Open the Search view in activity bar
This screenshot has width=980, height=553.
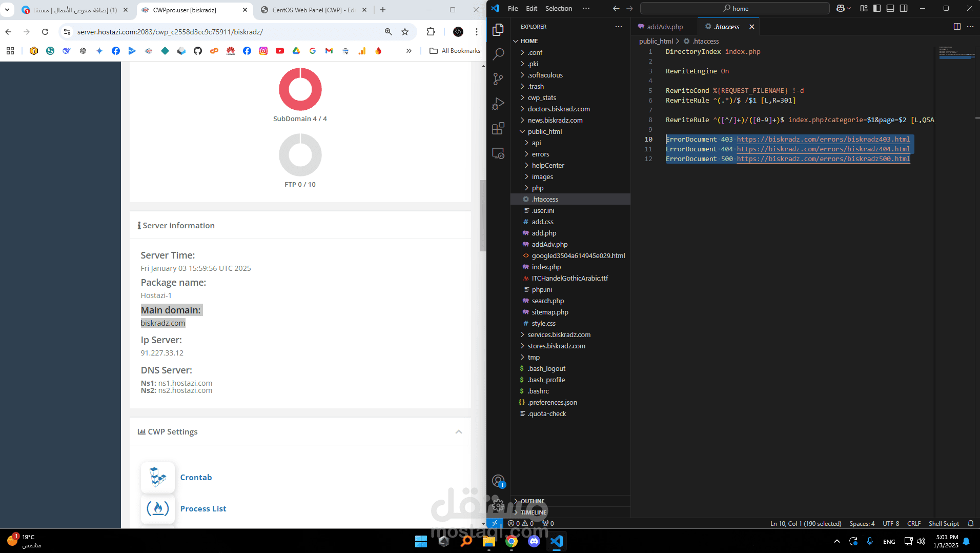tap(498, 54)
